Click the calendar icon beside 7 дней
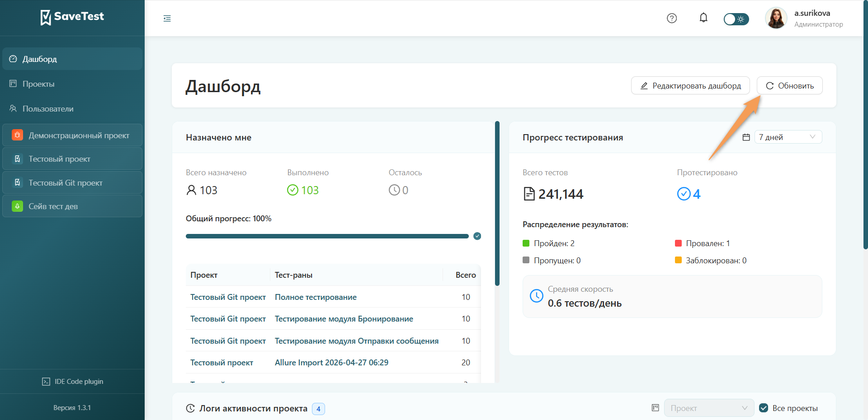This screenshot has height=420, width=868. point(746,137)
